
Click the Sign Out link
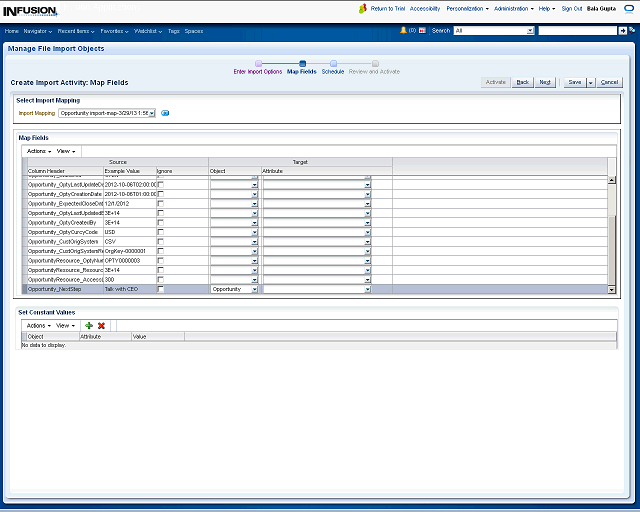click(572, 8)
